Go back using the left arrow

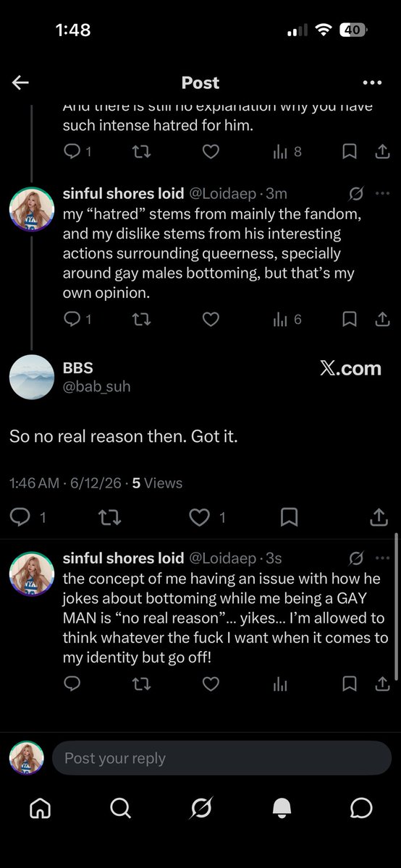click(x=20, y=82)
